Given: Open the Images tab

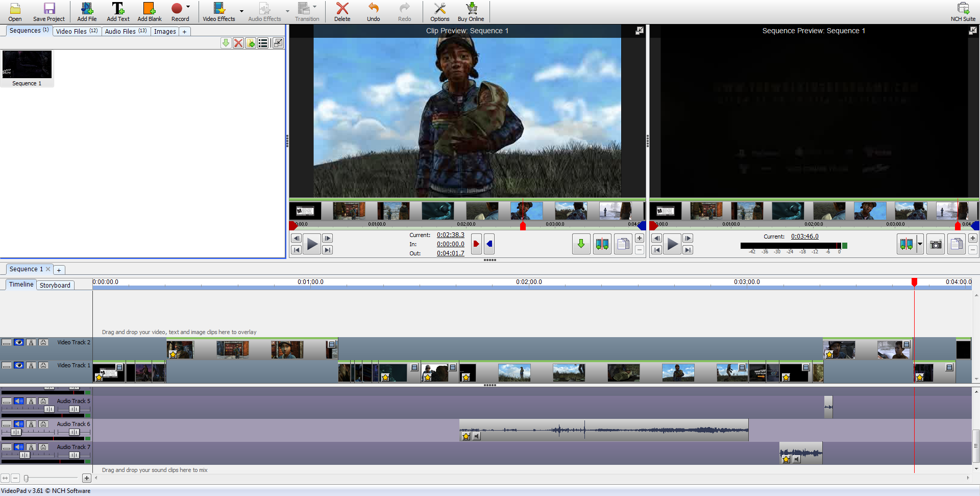Looking at the screenshot, I should coord(165,31).
